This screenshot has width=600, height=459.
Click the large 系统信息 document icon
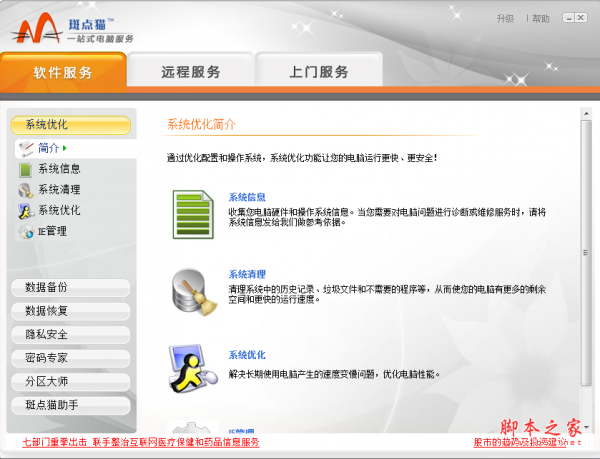pyautogui.click(x=193, y=215)
